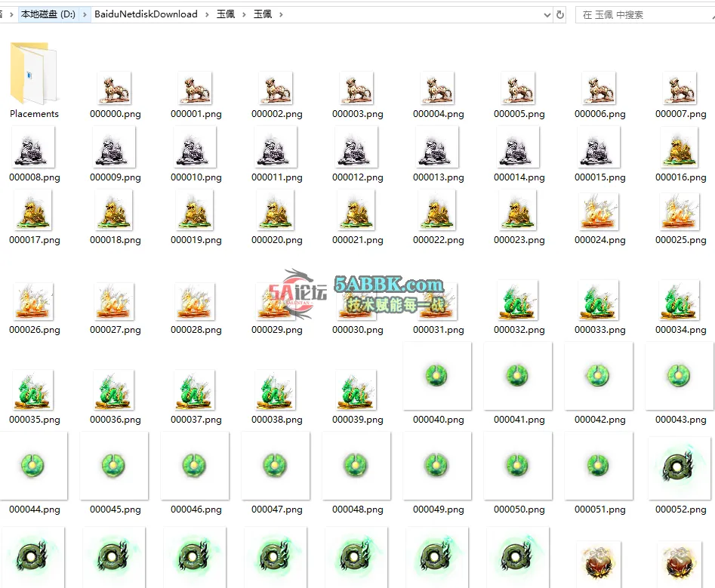Select the 000000.png golden beast thumbnail
The image size is (715, 588).
click(x=114, y=87)
